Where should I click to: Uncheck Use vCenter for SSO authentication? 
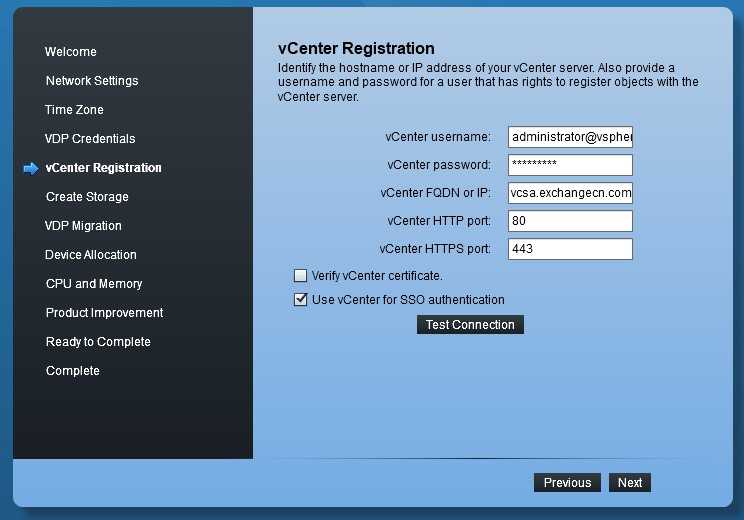click(x=300, y=299)
